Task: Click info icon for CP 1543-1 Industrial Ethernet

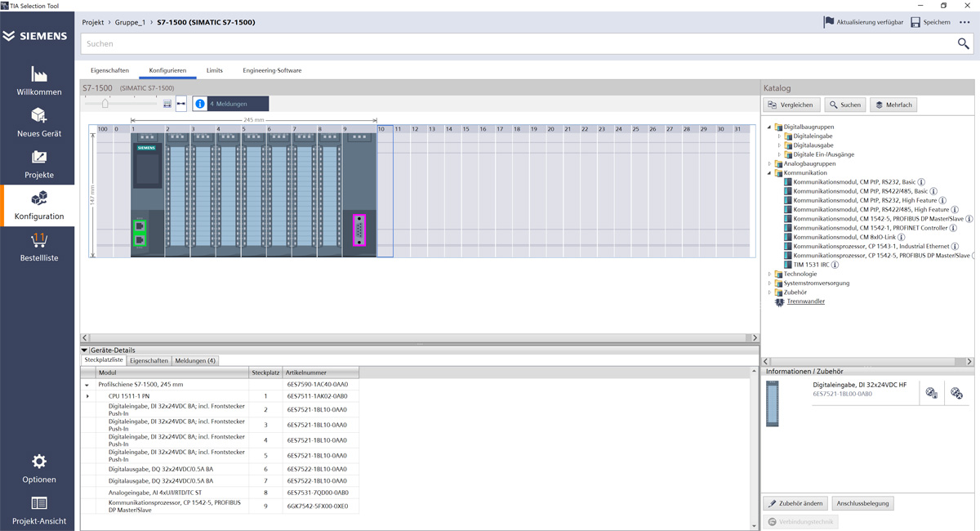Action: (955, 246)
